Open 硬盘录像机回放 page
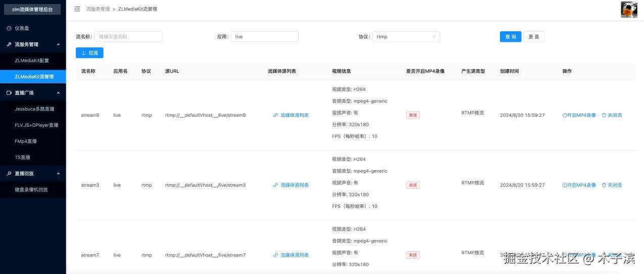Screen dimensions: 644x274 pos(33,190)
